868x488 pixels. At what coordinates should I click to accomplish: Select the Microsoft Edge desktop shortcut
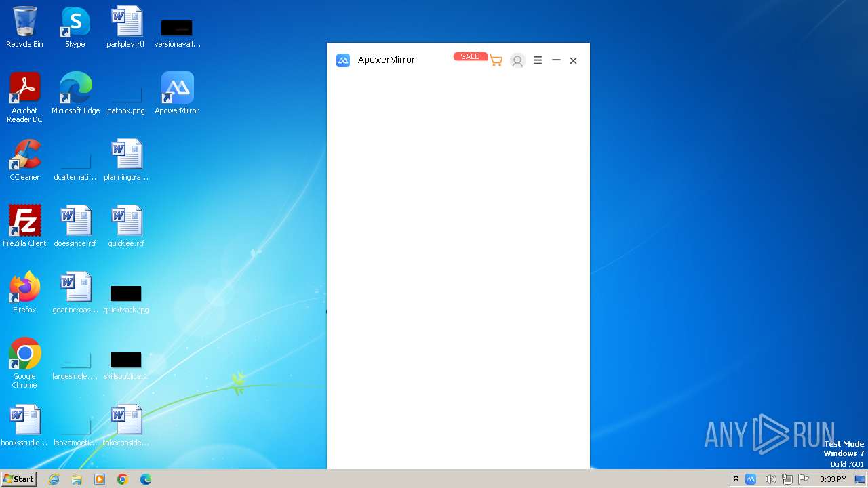click(x=75, y=94)
